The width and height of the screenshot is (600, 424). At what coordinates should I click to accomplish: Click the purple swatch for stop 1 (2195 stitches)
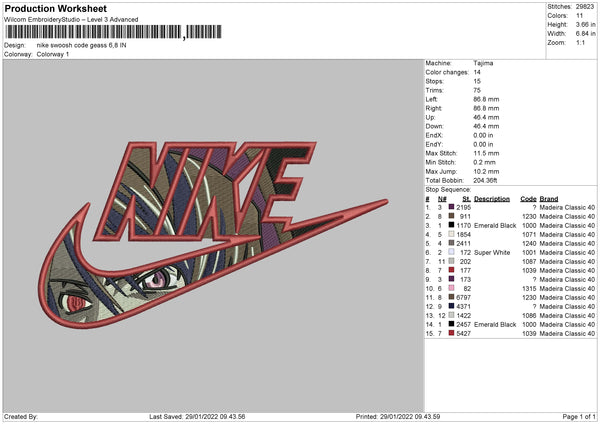click(452, 207)
